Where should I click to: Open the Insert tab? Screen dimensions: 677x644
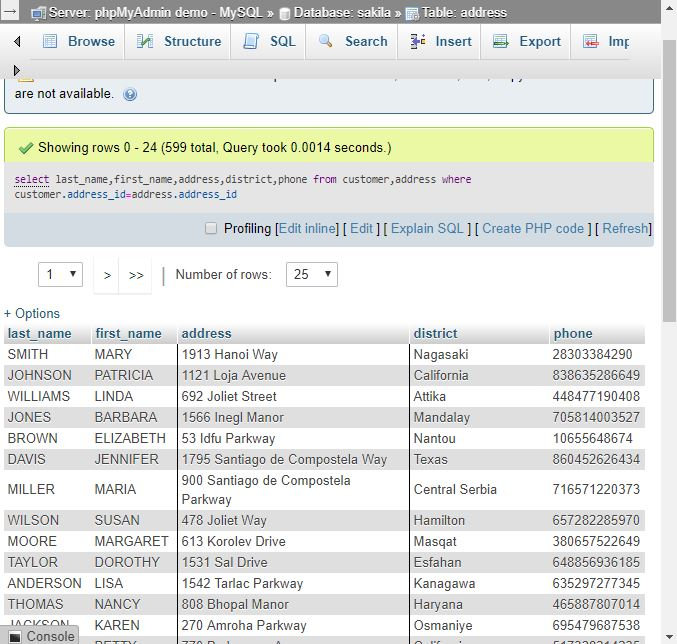point(440,41)
